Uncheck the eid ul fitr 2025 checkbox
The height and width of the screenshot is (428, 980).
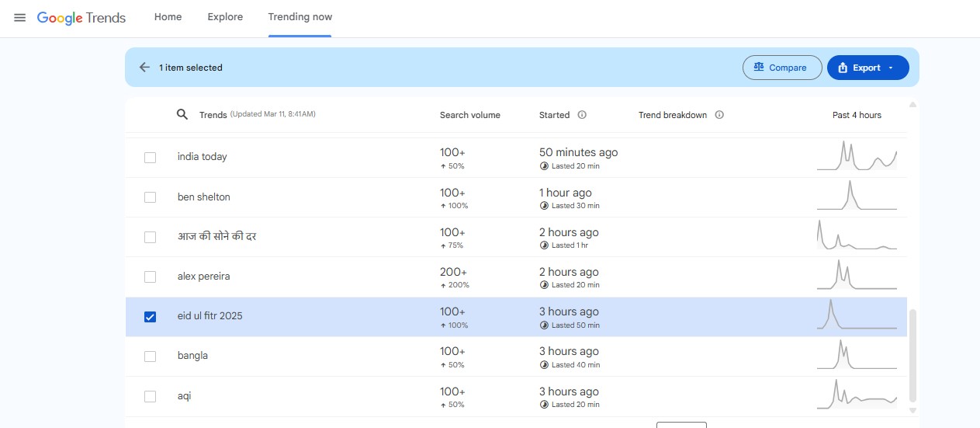151,317
